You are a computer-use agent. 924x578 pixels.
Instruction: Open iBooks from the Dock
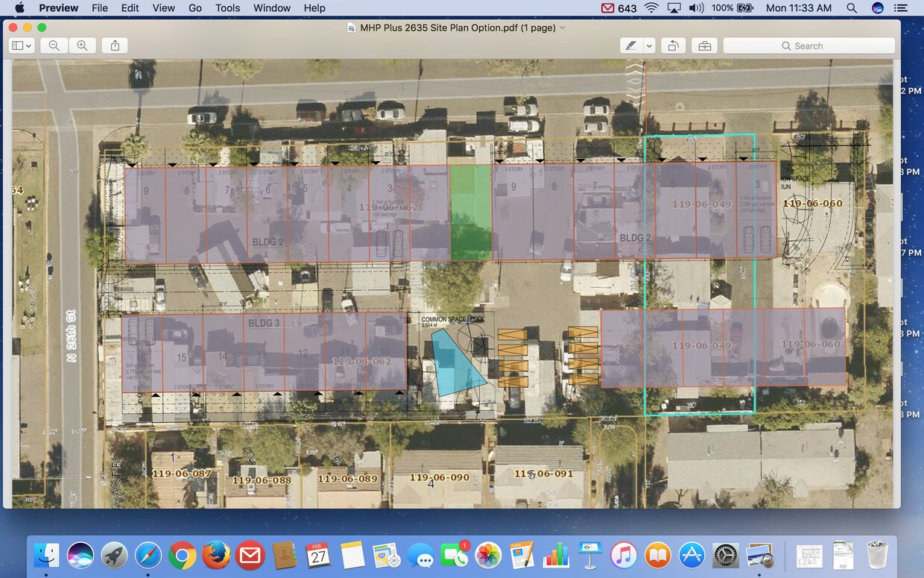[658, 556]
